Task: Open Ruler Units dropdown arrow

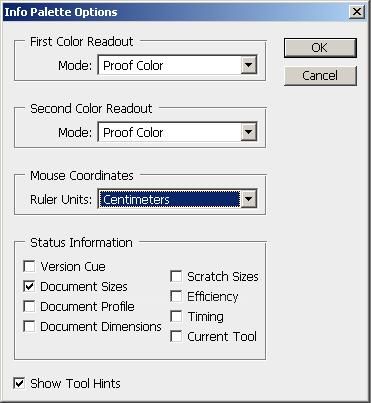Action: pos(249,199)
